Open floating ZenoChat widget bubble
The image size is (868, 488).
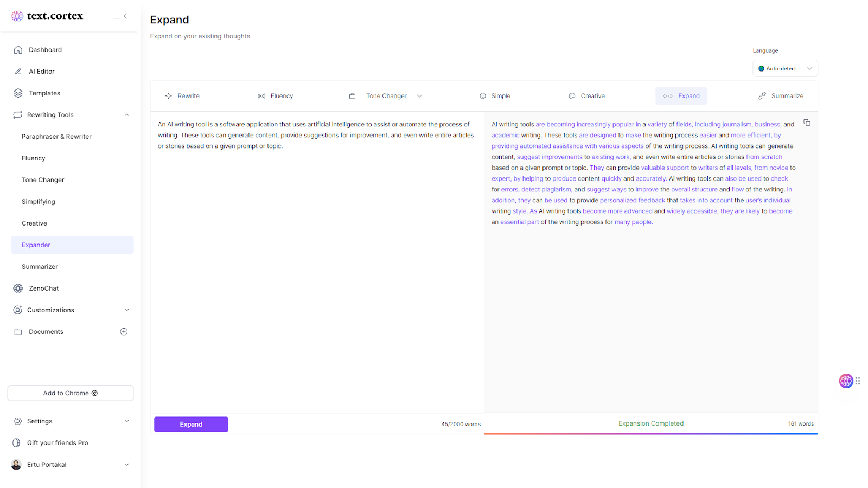tap(846, 381)
